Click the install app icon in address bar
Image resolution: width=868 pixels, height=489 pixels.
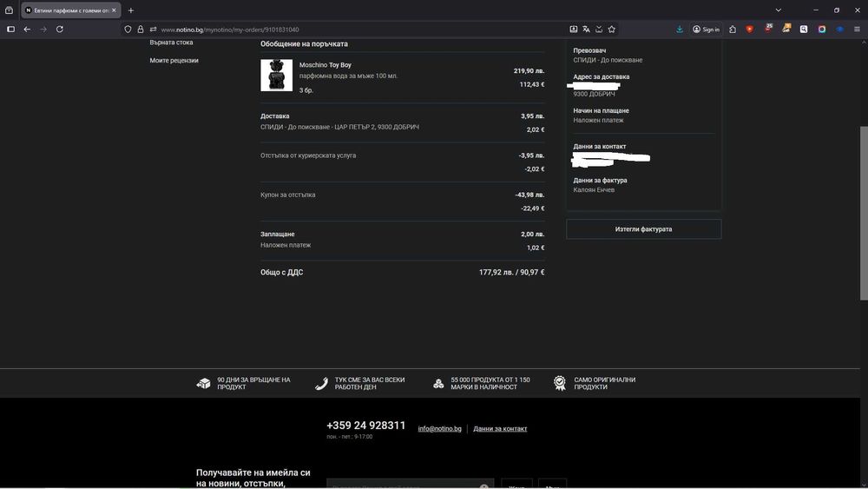click(574, 30)
